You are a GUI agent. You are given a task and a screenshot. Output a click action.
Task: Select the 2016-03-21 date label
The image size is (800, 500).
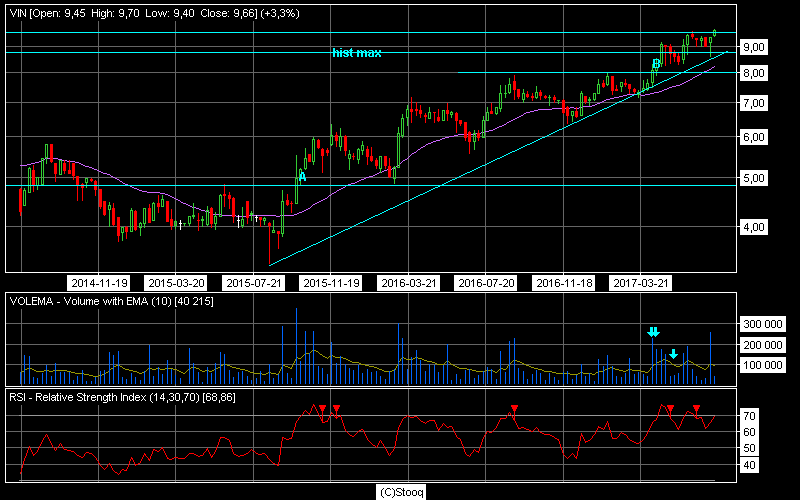coord(409,283)
